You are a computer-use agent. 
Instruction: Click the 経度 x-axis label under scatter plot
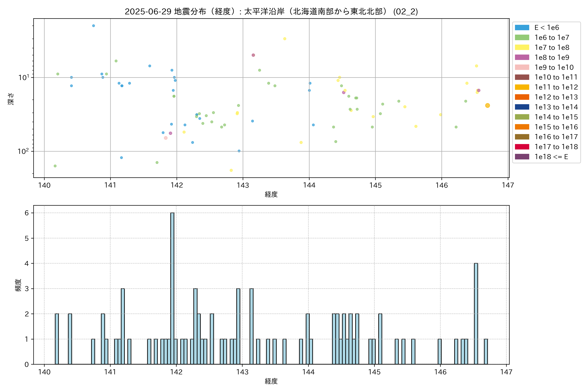point(271,194)
